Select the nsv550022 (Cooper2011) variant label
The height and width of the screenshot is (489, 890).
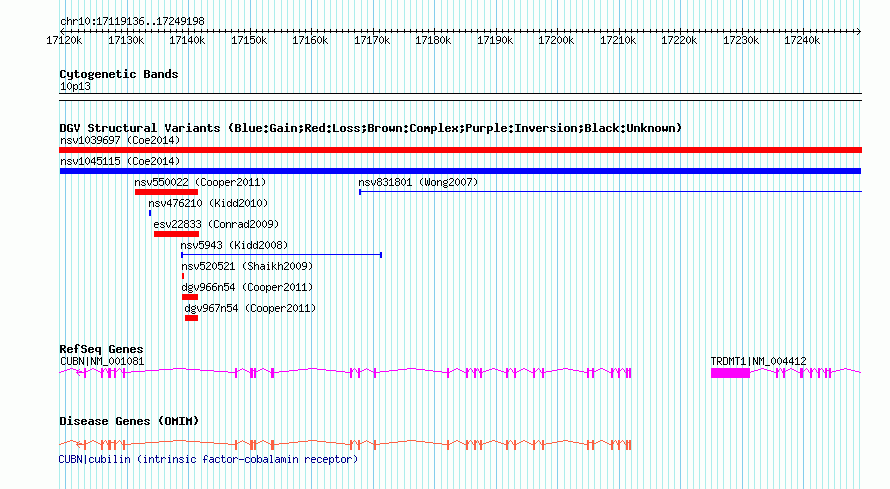(200, 182)
